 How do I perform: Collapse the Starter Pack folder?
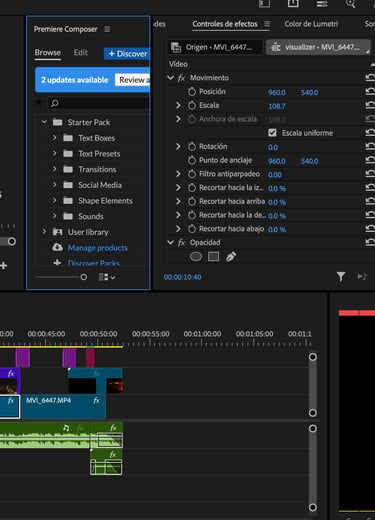(x=44, y=122)
